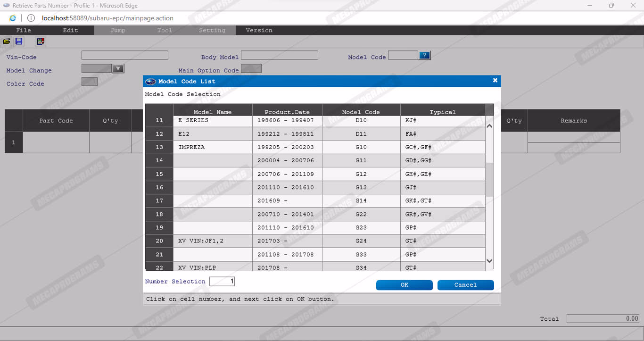Close the Model Code List dialog
Screen dimensions: 644x341
pyautogui.click(x=495, y=81)
